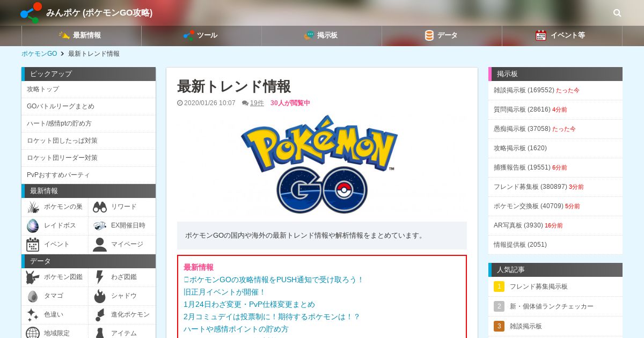This screenshot has height=338, width=644.
Task: Open the みんポケ (ポケモンGO攻略) site title
Action: click(x=99, y=13)
